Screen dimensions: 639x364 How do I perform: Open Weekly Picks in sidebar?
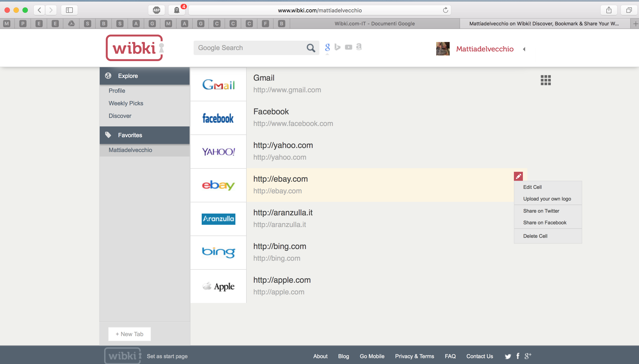(126, 103)
